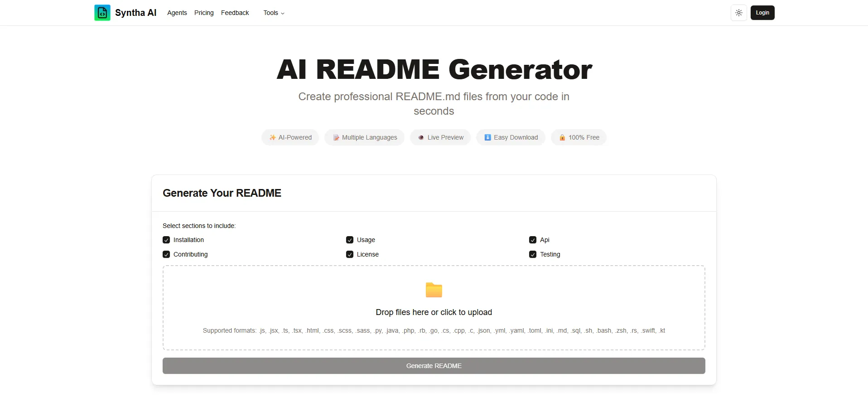Untick the Testing section checkbox
The image size is (868, 412).
click(x=533, y=254)
